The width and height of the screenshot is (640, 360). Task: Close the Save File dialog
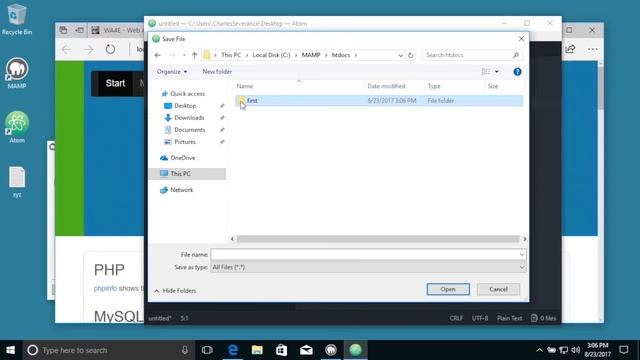click(521, 39)
